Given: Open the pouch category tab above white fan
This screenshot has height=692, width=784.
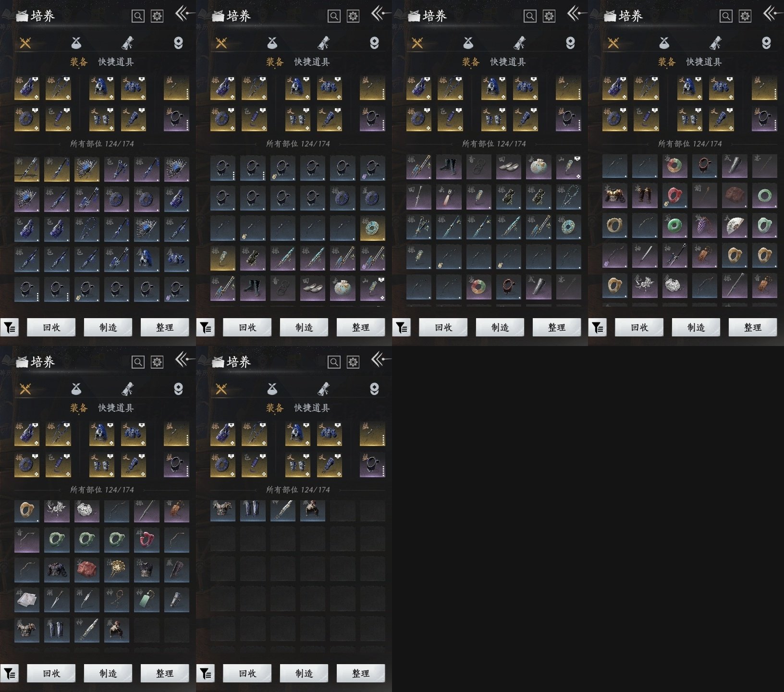Looking at the screenshot, I should pos(664,43).
